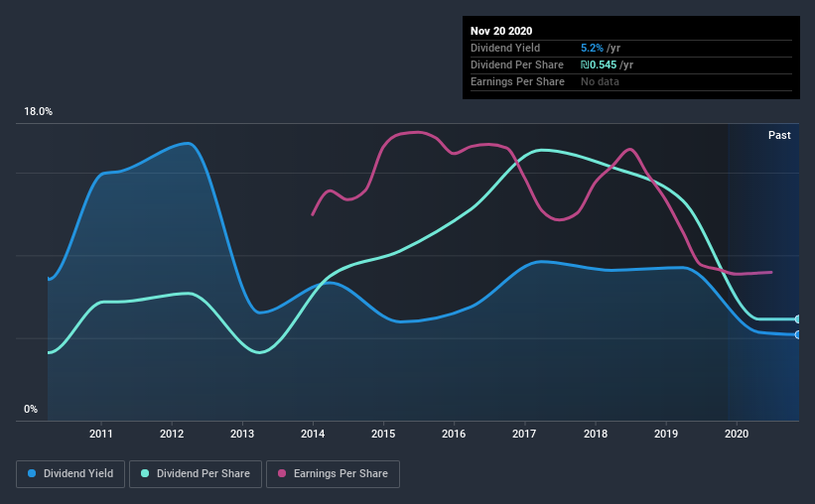
Task: Toggle the Earnings Per Share legend button
Action: point(333,474)
